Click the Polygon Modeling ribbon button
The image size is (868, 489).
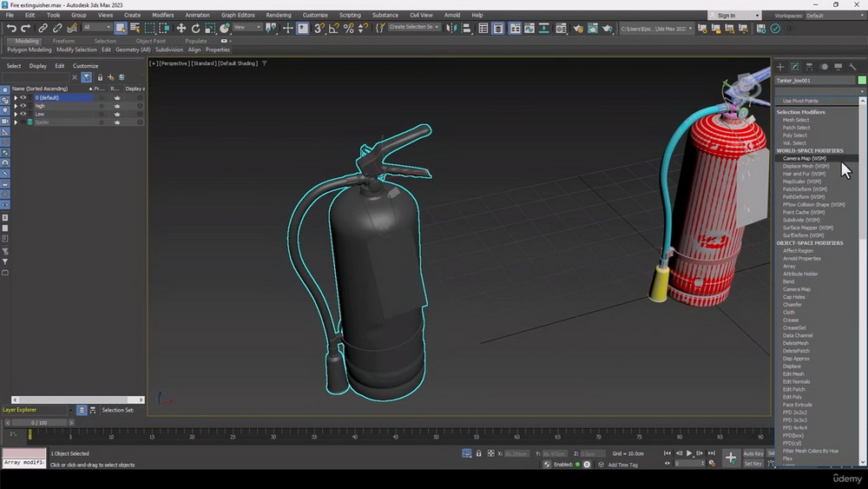tap(30, 50)
